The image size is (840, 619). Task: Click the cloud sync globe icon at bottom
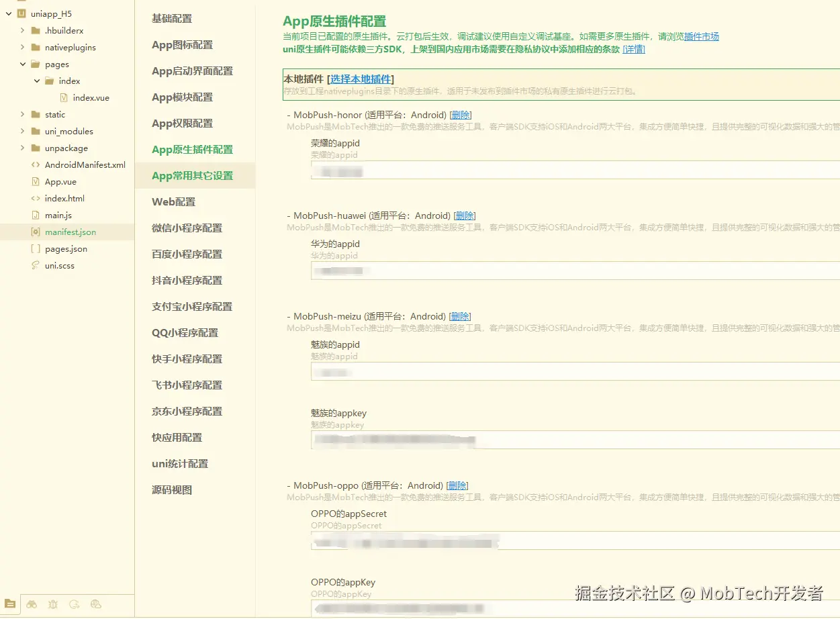[x=95, y=604]
